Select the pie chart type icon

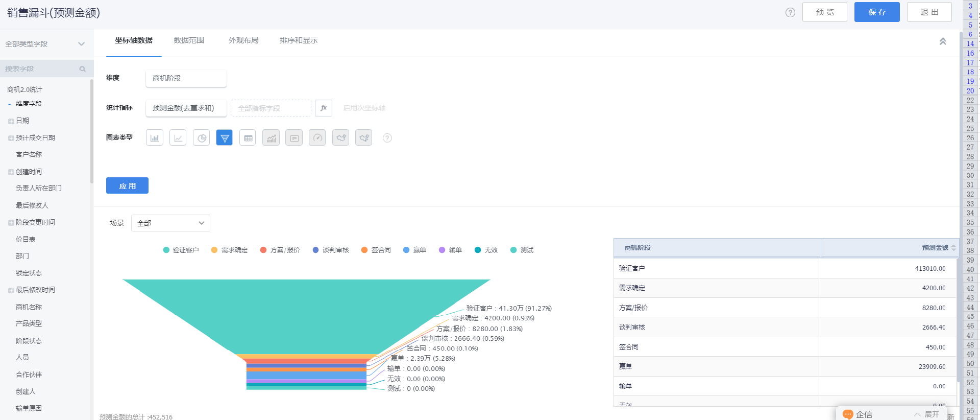coord(201,137)
